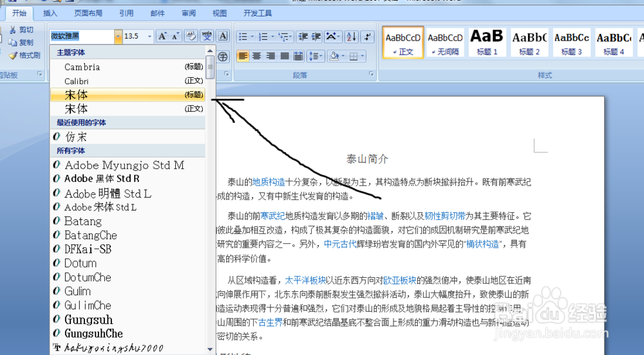This screenshot has height=355, width=644.
Task: Click the Decrease Indent icon
Action: (303, 37)
